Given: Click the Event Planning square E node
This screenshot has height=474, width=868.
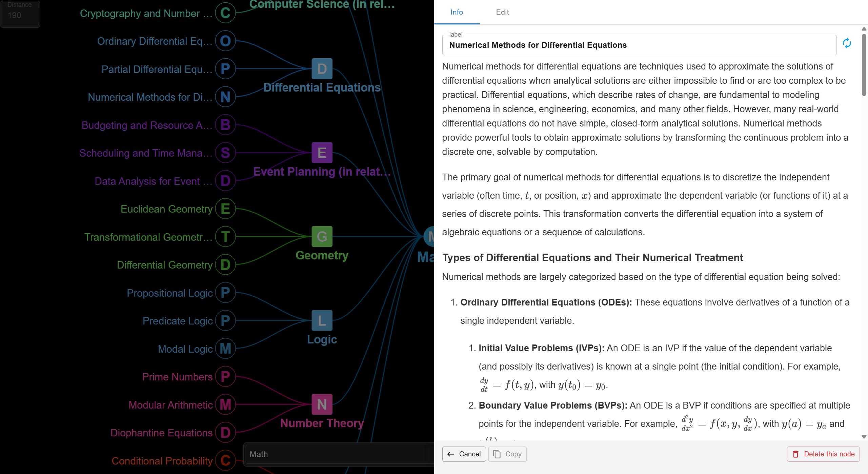Looking at the screenshot, I should click(x=322, y=153).
